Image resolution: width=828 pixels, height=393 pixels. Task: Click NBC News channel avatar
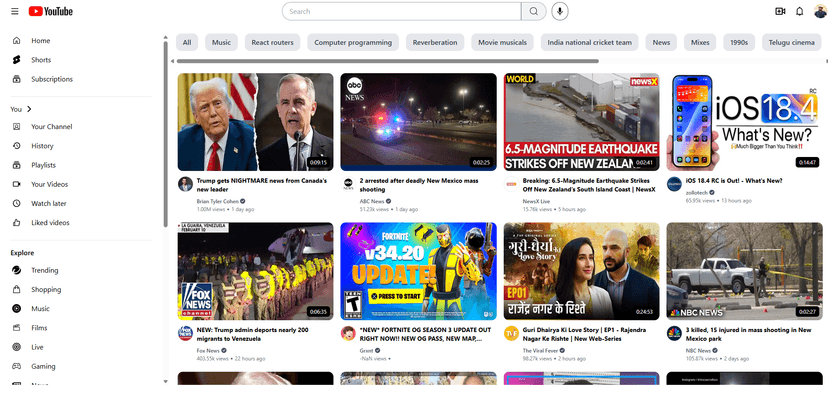pos(674,333)
